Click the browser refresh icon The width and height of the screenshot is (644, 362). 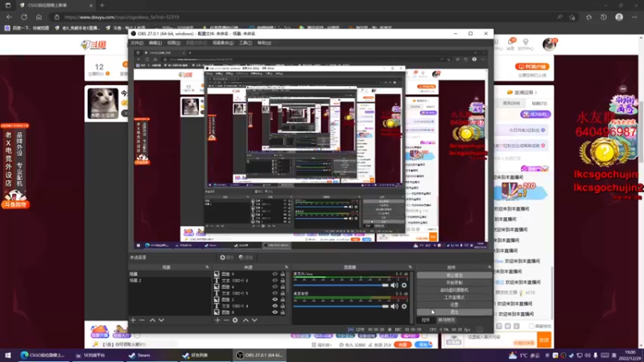click(24, 17)
